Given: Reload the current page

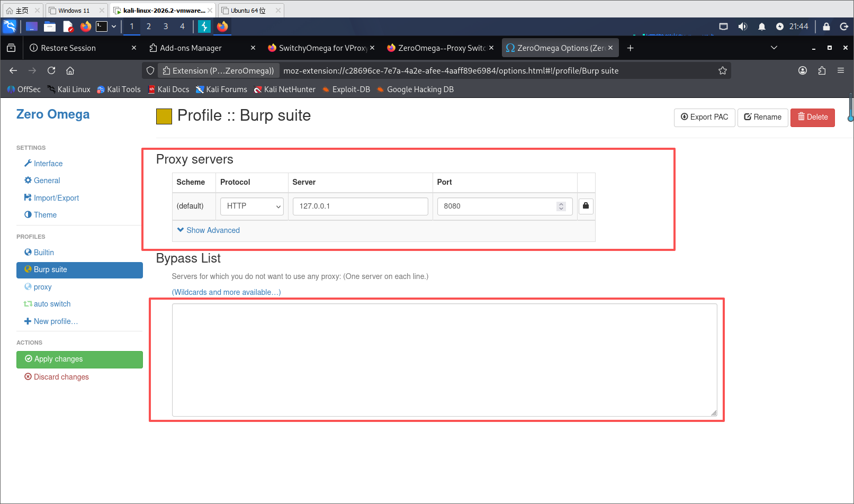Looking at the screenshot, I should click(51, 70).
